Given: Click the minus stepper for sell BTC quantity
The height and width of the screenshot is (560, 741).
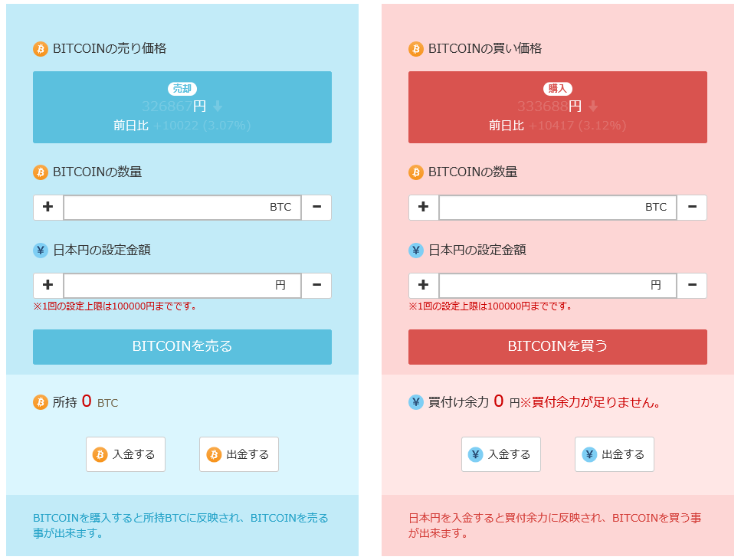Looking at the screenshot, I should point(316,208).
